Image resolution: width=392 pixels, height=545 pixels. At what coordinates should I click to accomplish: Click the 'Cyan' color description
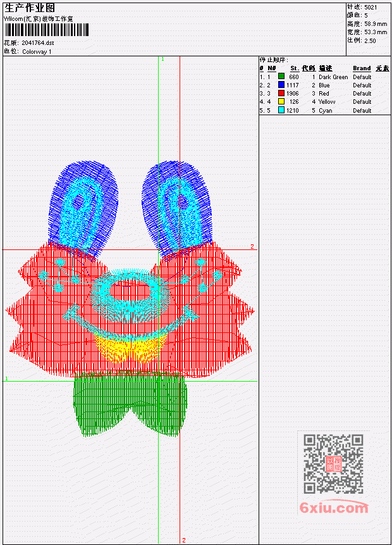[x=326, y=111]
